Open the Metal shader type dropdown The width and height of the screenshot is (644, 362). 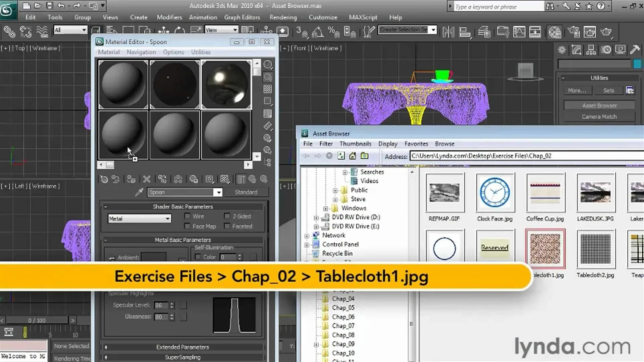[x=139, y=219]
